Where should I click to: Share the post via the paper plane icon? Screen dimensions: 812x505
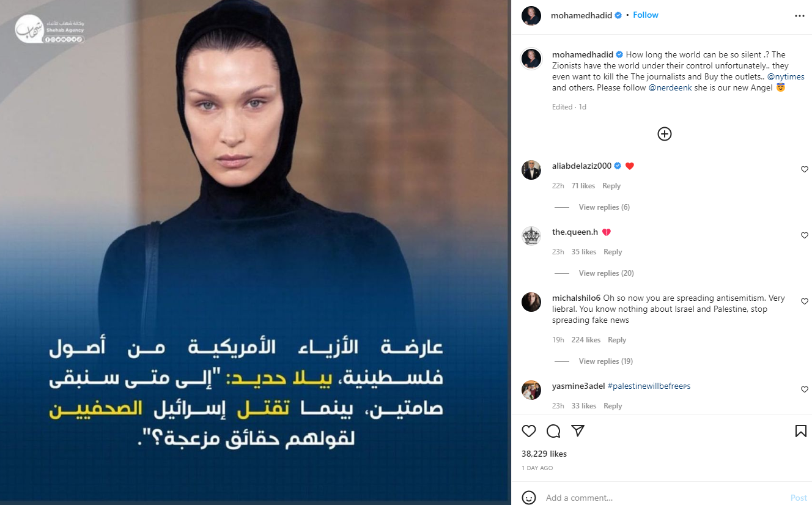tap(578, 431)
